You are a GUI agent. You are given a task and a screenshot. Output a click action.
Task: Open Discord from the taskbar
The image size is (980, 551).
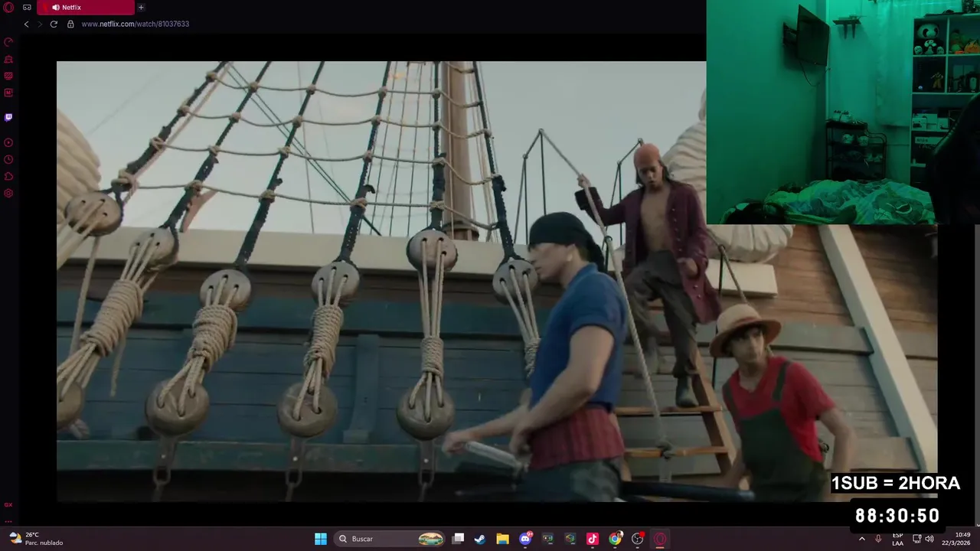coord(525,539)
